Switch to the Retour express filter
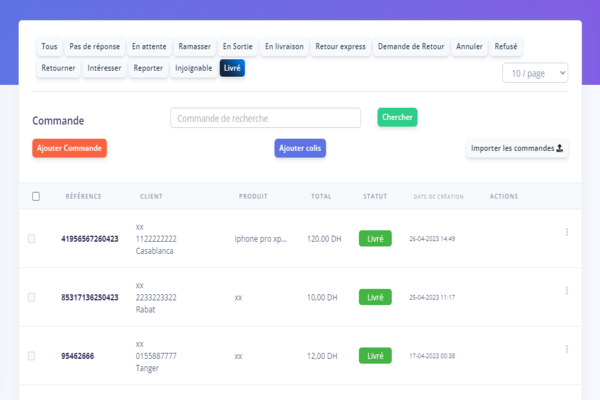The width and height of the screenshot is (600, 400). click(340, 47)
